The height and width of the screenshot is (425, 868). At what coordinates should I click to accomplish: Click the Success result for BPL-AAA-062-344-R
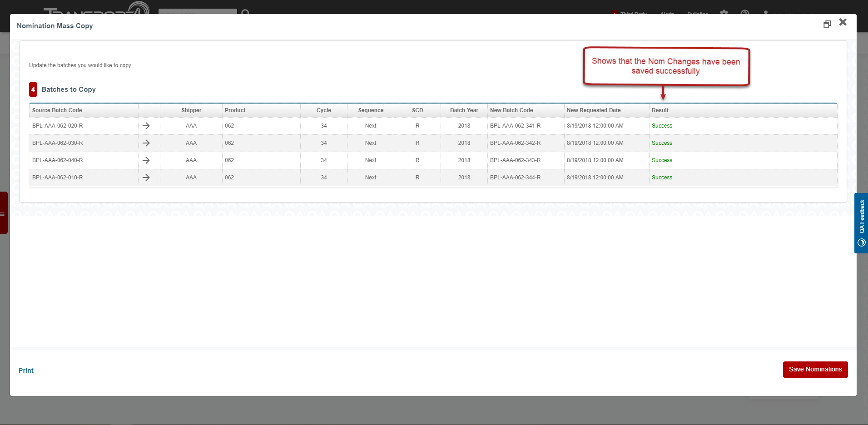click(662, 178)
